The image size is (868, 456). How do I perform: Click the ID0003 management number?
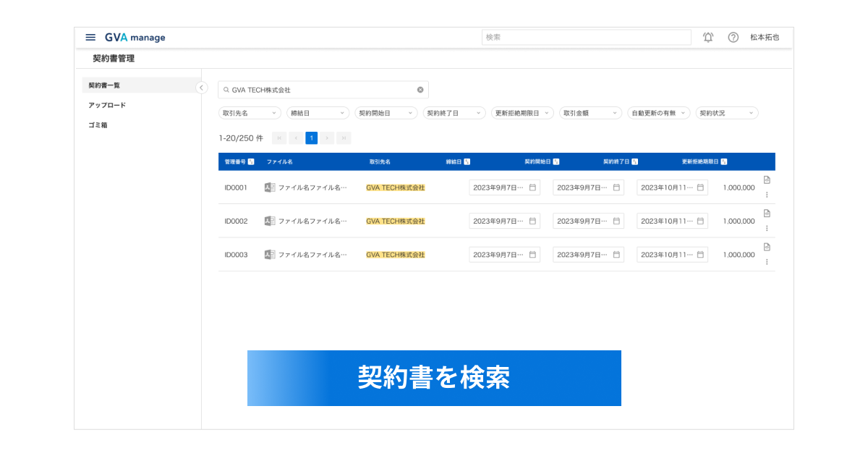(236, 255)
